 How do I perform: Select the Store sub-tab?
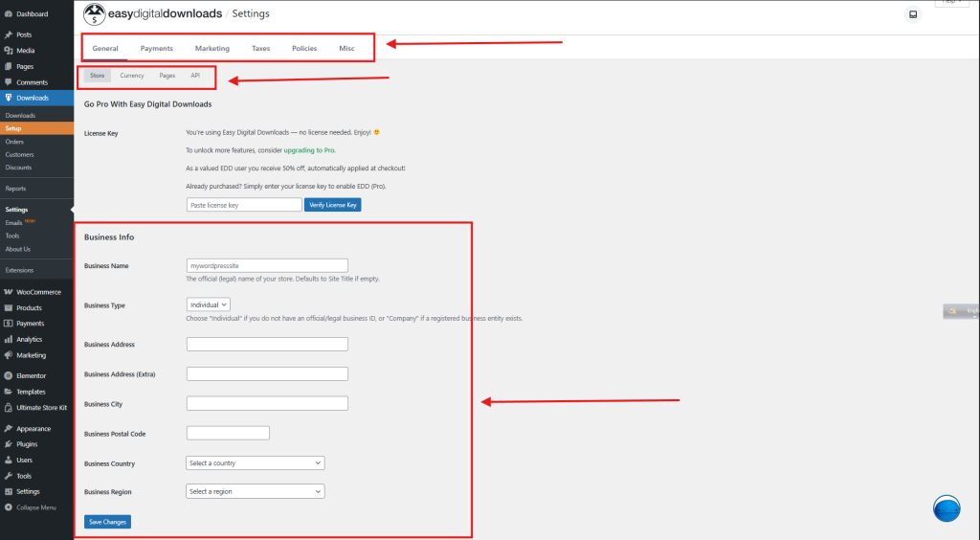tap(98, 75)
